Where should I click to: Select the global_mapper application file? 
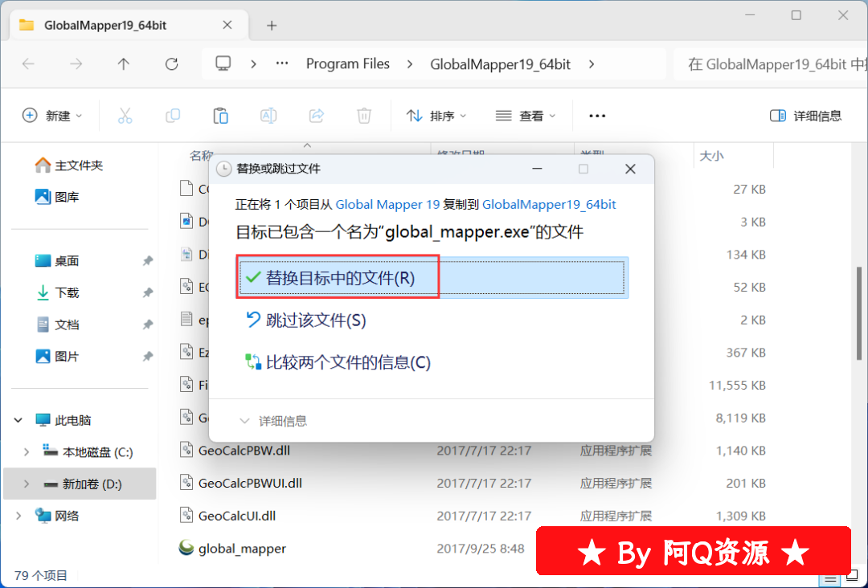232,548
